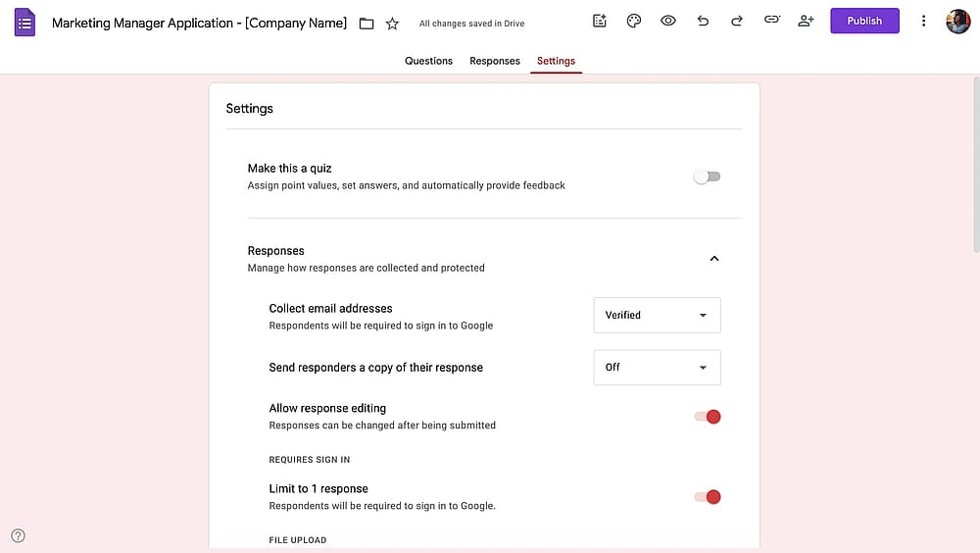Click the Publish button
This screenshot has height=553, width=980.
click(x=864, y=21)
